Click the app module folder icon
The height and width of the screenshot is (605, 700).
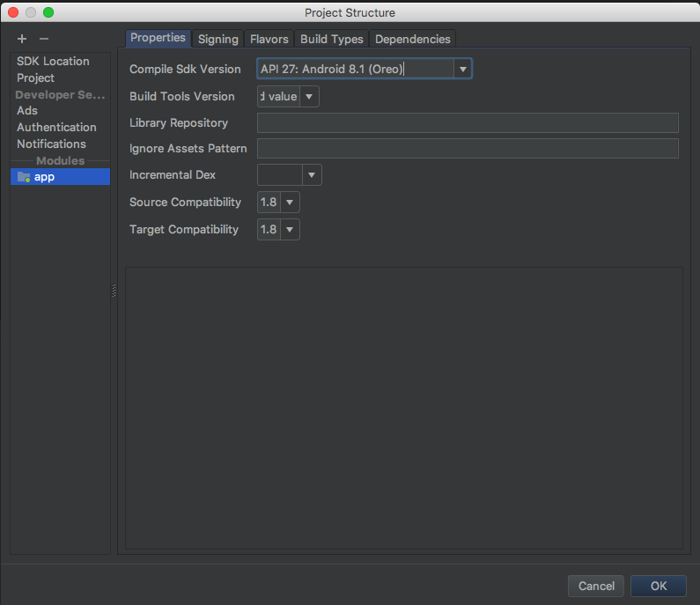coord(24,177)
